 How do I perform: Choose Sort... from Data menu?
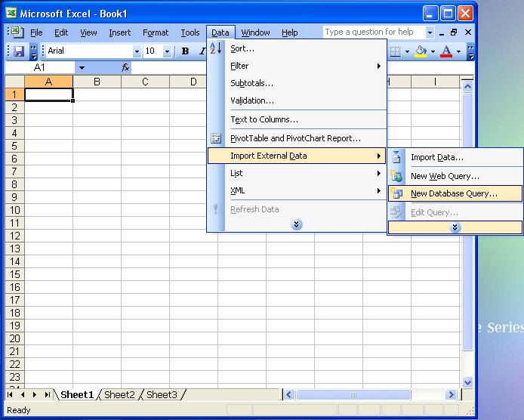(x=297, y=48)
